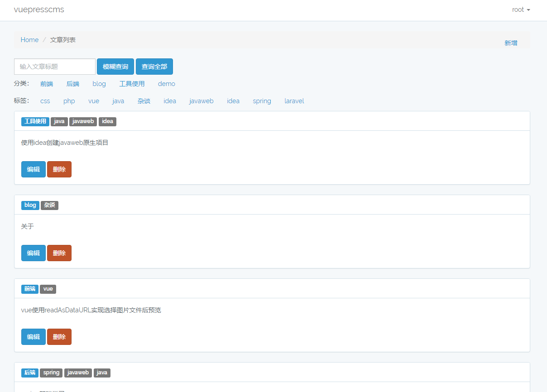Delete the idea javaweb project article

59,169
